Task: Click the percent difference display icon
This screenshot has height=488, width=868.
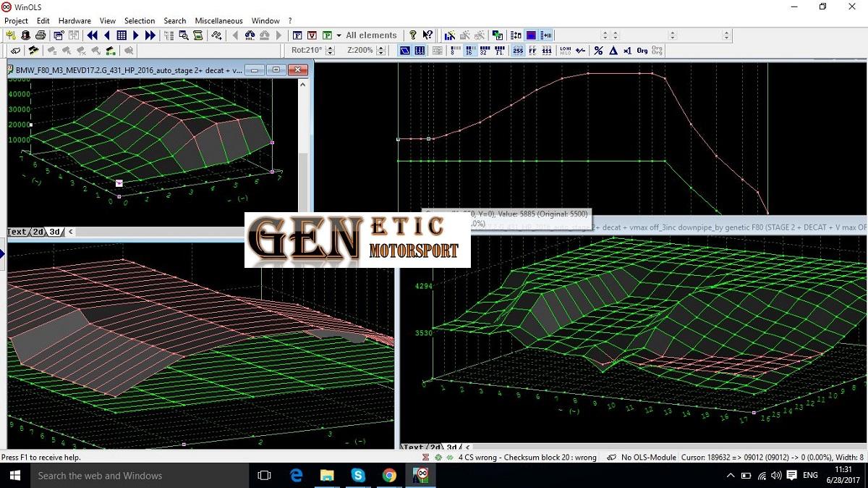Action: tap(598, 51)
